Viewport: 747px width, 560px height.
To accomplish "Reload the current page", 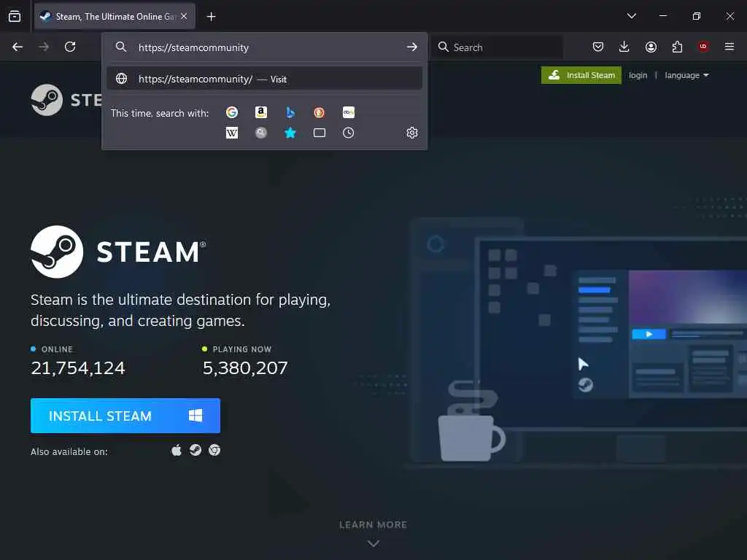I will pyautogui.click(x=70, y=47).
